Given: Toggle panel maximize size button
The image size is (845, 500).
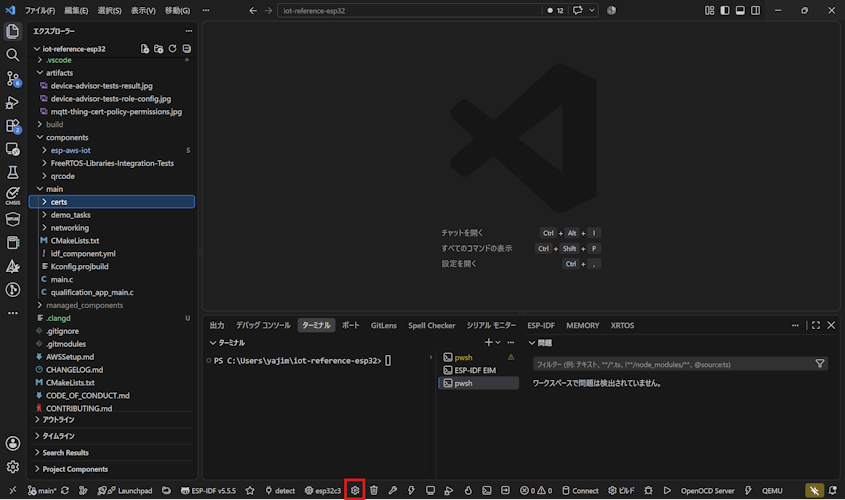Looking at the screenshot, I should coord(816,325).
